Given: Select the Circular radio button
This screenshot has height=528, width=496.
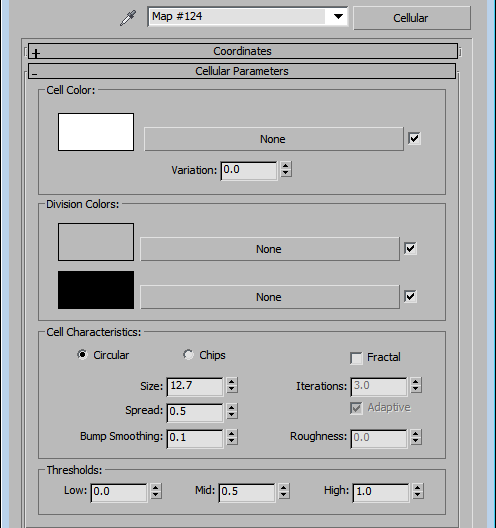Looking at the screenshot, I should 82,355.
